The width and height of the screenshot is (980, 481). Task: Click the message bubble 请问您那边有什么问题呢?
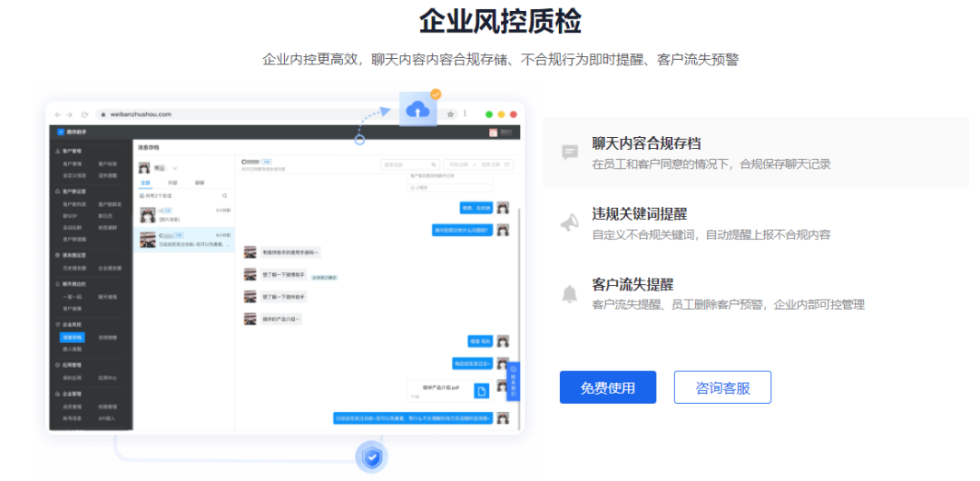463,231
